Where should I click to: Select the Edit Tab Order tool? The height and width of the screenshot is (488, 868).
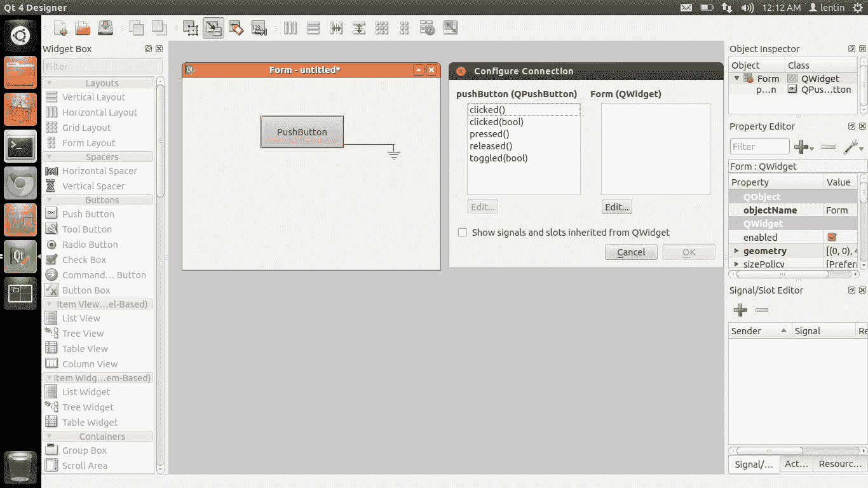click(x=259, y=28)
